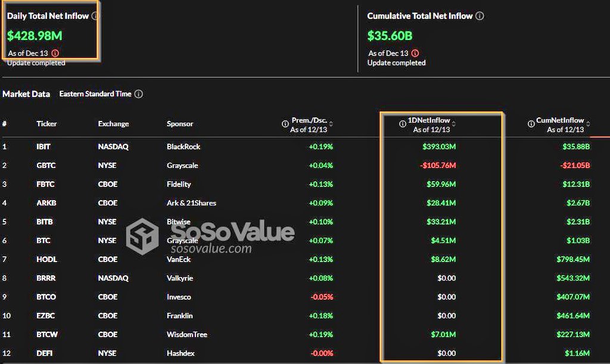Click the $543.32M cumulative inflow for BRRR
This screenshot has height=364, width=610.
573,278
